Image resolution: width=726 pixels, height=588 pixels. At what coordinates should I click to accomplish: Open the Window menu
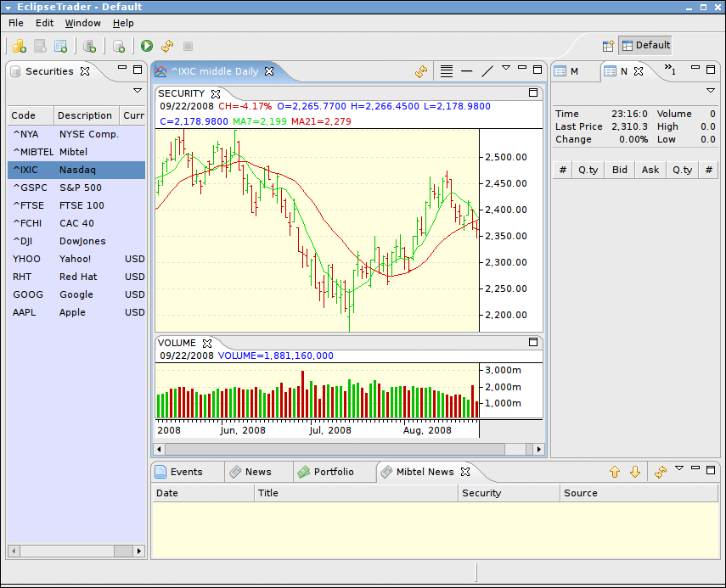pos(83,23)
